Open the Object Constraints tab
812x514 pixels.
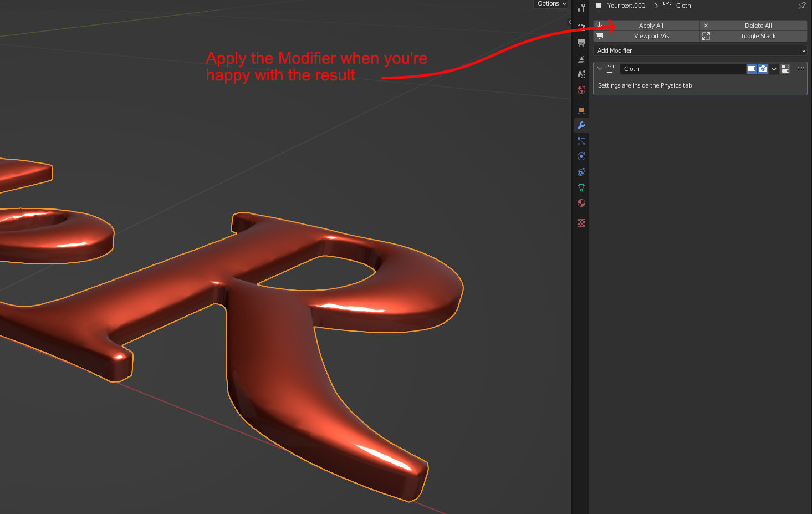pyautogui.click(x=581, y=172)
